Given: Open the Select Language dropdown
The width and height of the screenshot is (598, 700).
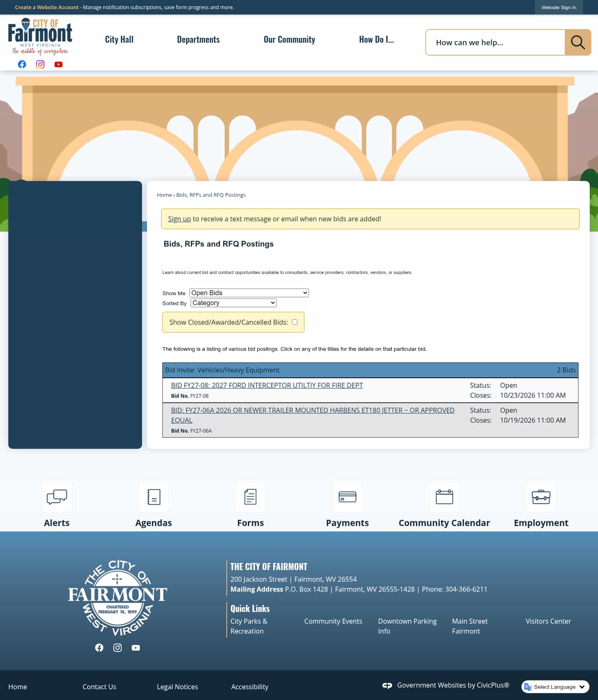Looking at the screenshot, I should (555, 687).
